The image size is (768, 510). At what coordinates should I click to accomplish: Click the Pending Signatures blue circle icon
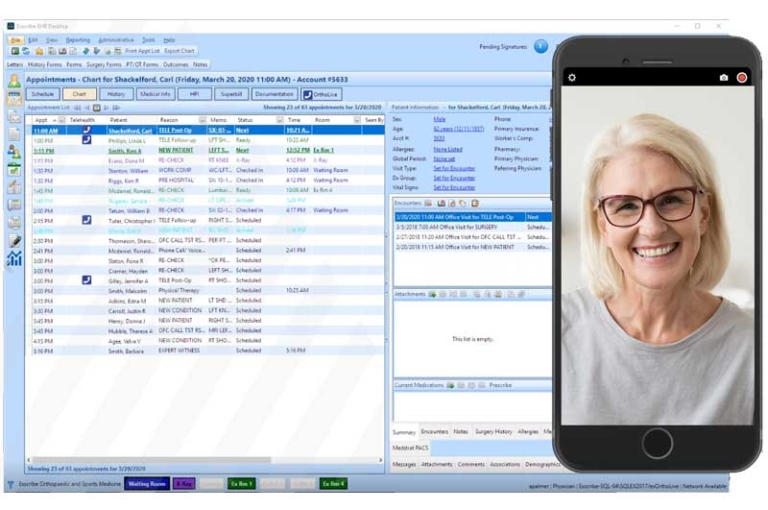tap(541, 46)
